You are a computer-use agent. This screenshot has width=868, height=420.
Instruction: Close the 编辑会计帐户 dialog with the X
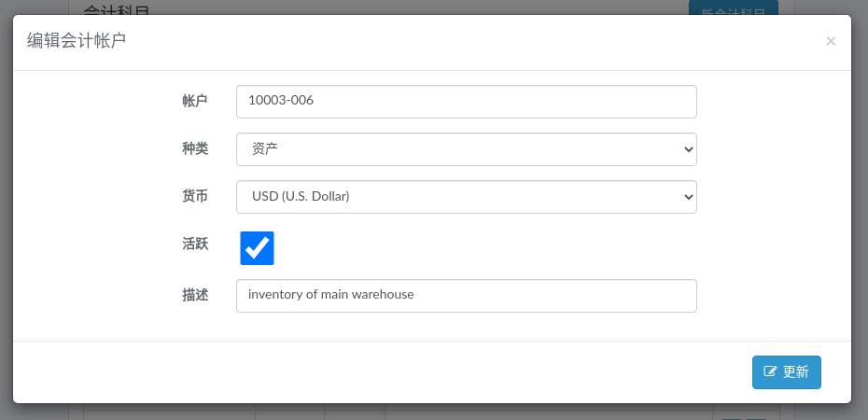click(x=831, y=41)
